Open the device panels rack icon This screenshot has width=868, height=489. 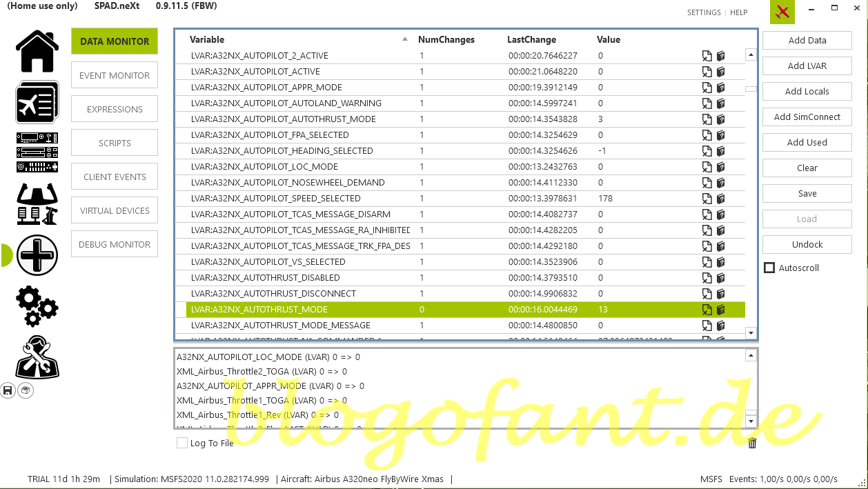click(x=37, y=152)
